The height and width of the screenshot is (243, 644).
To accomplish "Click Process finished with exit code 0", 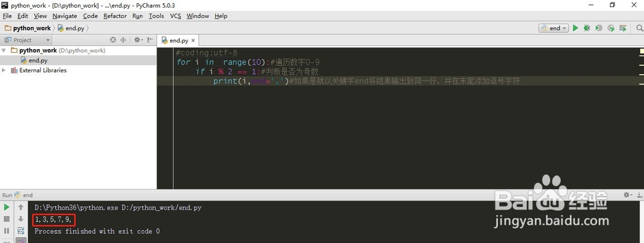I will (x=97, y=231).
